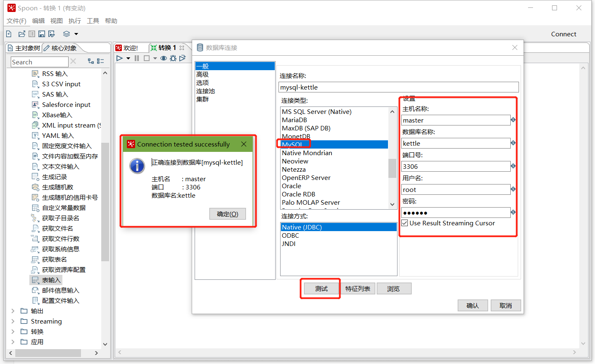
Task: Click the 特征列表 button
Action: click(x=358, y=289)
